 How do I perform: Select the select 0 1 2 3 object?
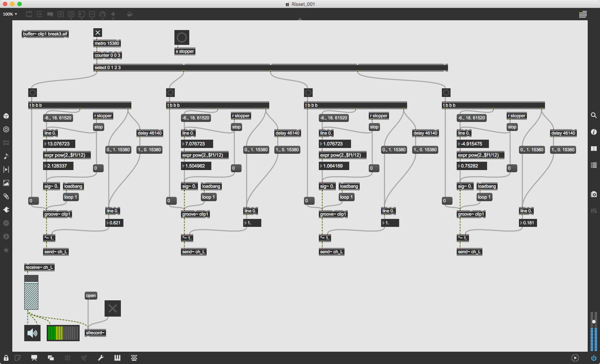click(x=271, y=68)
